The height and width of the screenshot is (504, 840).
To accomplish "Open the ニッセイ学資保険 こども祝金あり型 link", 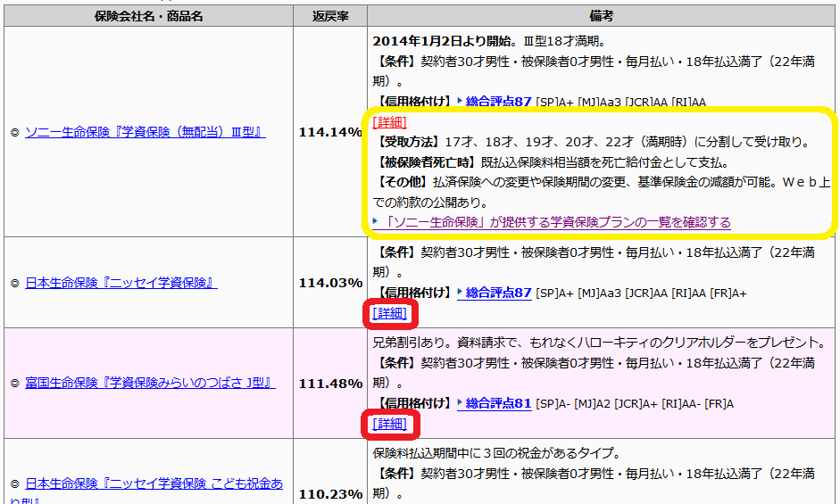I will pos(154,483).
